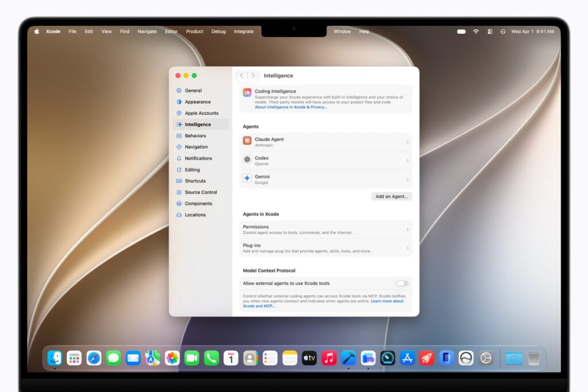Expand the Permissions row chevron

click(408, 230)
